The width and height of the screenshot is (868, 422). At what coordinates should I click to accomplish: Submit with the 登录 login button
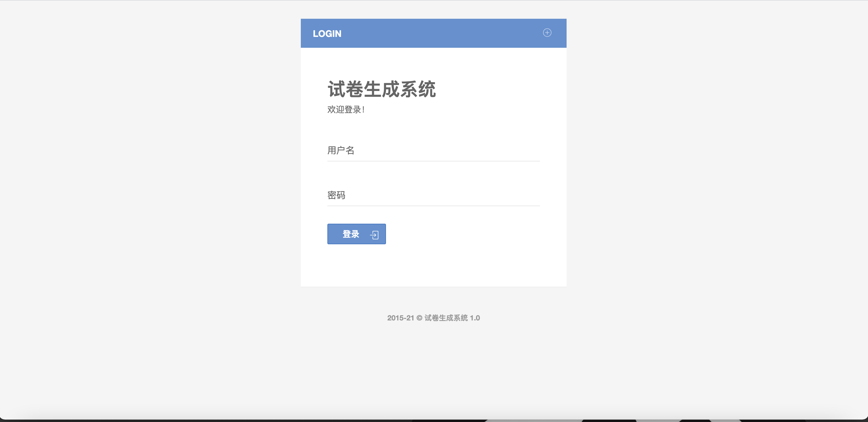tap(356, 234)
